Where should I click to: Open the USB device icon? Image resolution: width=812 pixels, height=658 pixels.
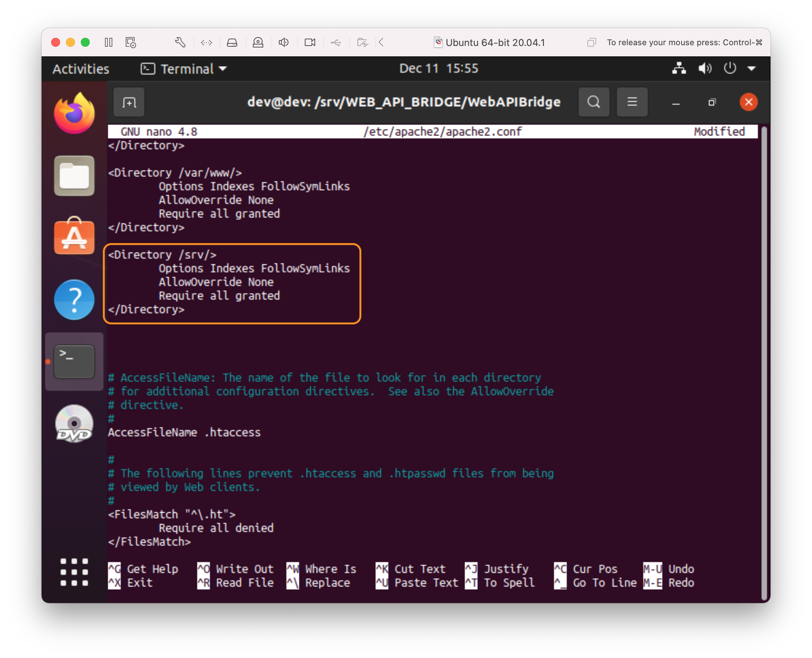click(336, 42)
